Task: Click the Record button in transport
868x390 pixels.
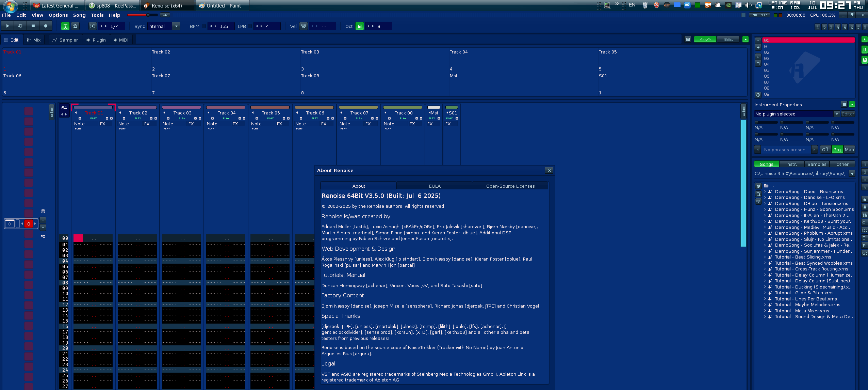Action: [x=46, y=26]
